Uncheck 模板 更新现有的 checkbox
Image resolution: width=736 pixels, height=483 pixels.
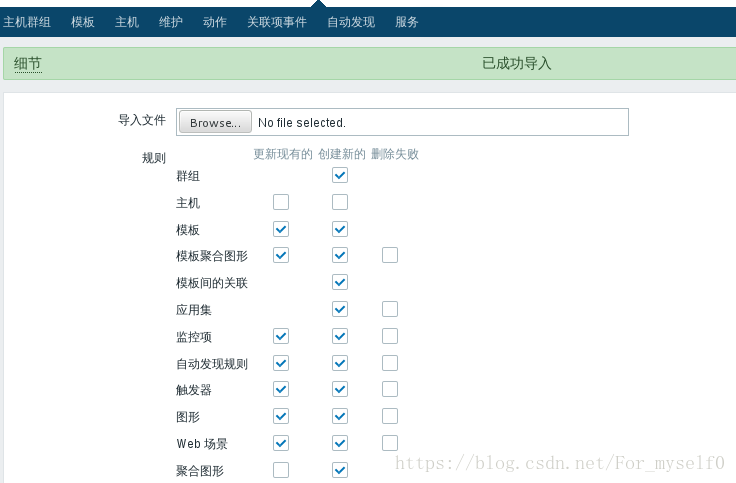(x=281, y=229)
